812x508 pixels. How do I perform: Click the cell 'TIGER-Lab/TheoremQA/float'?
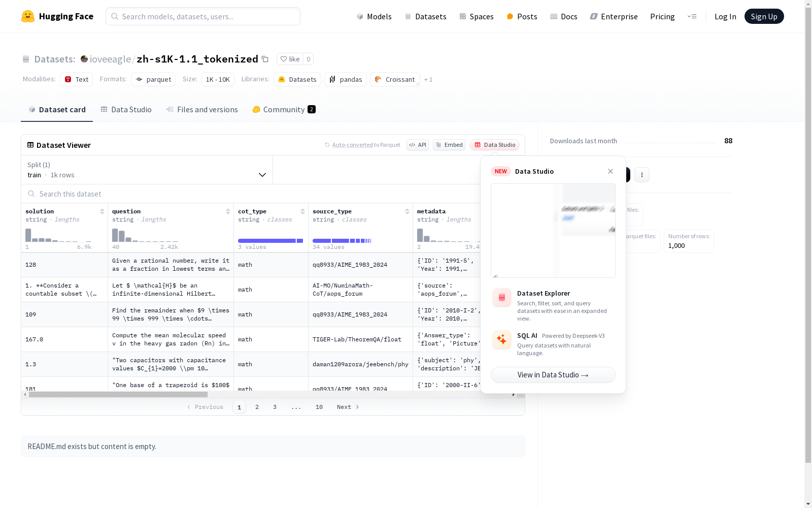point(360,339)
